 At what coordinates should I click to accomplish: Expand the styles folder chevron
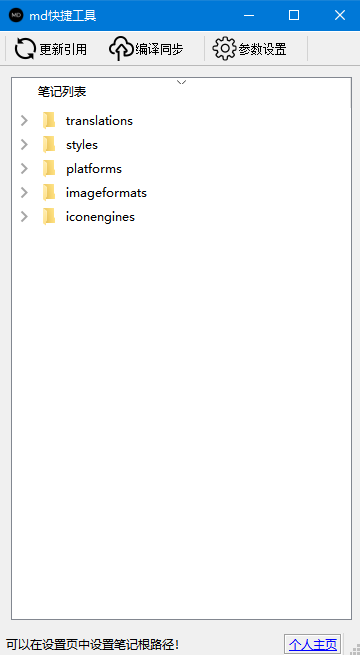pyautogui.click(x=24, y=145)
